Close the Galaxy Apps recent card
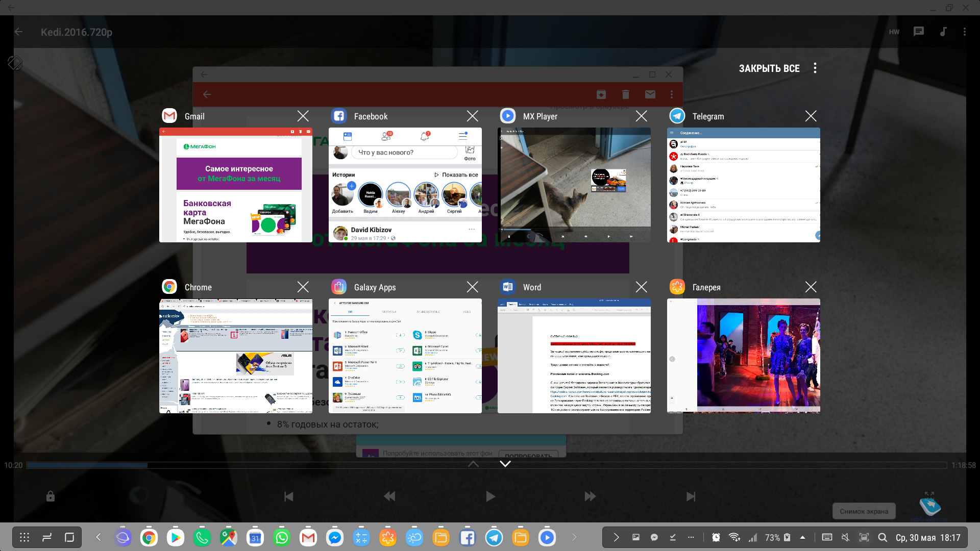The height and width of the screenshot is (551, 980). [x=472, y=287]
